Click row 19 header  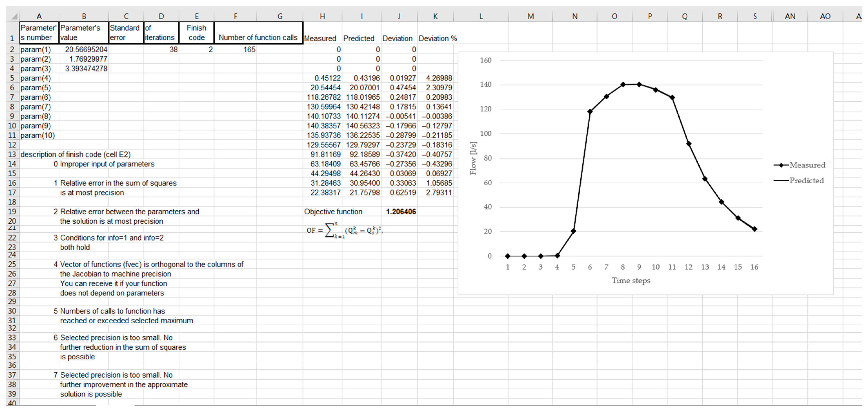tap(12, 212)
